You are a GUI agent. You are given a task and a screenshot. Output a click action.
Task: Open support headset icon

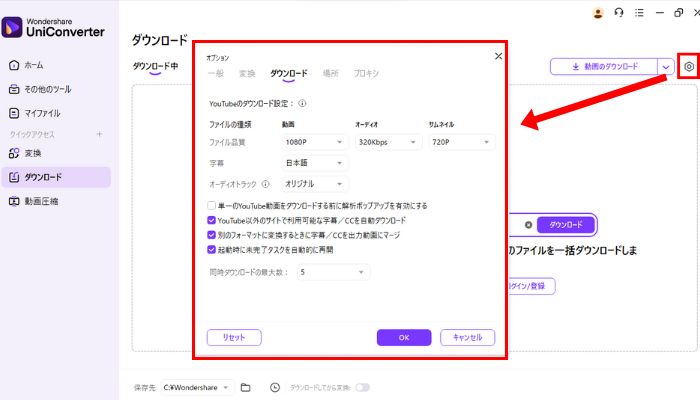tap(620, 12)
